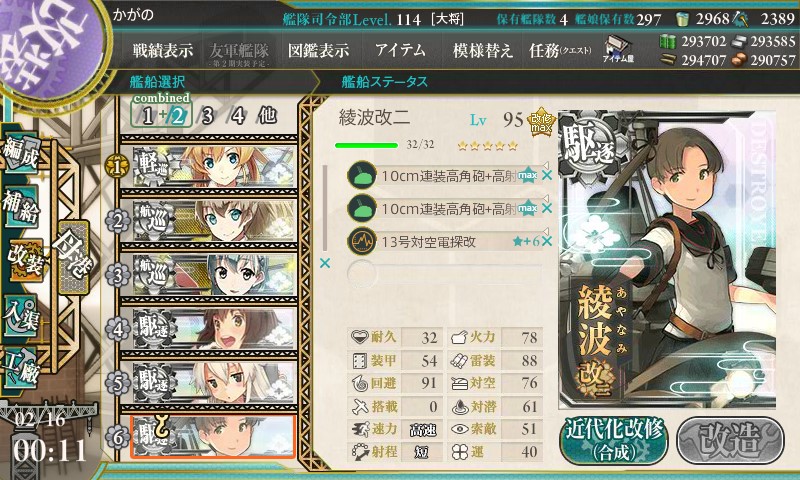
Task: Open the アイテム屋 item shop icon
Action: [x=618, y=49]
